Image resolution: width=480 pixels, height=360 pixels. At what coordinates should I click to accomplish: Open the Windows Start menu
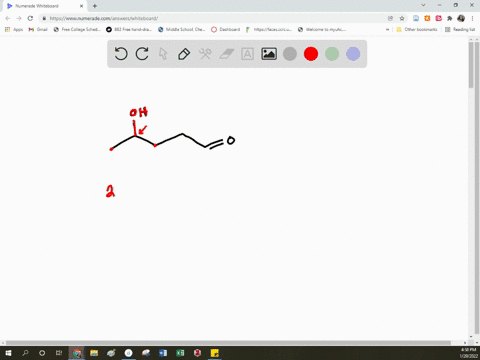tap(8, 353)
